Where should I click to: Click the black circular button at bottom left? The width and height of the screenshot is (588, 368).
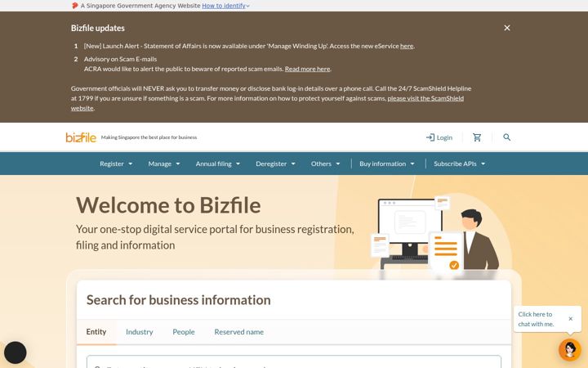coord(16,352)
